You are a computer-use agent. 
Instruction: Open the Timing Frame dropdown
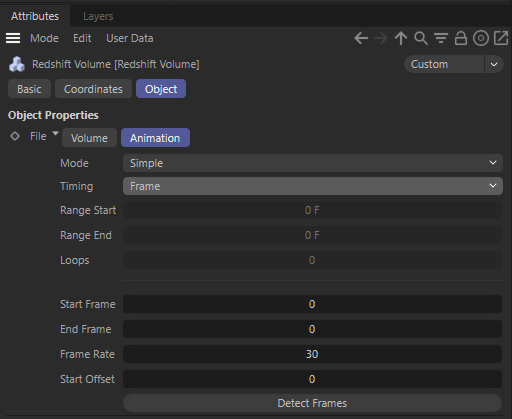point(313,186)
